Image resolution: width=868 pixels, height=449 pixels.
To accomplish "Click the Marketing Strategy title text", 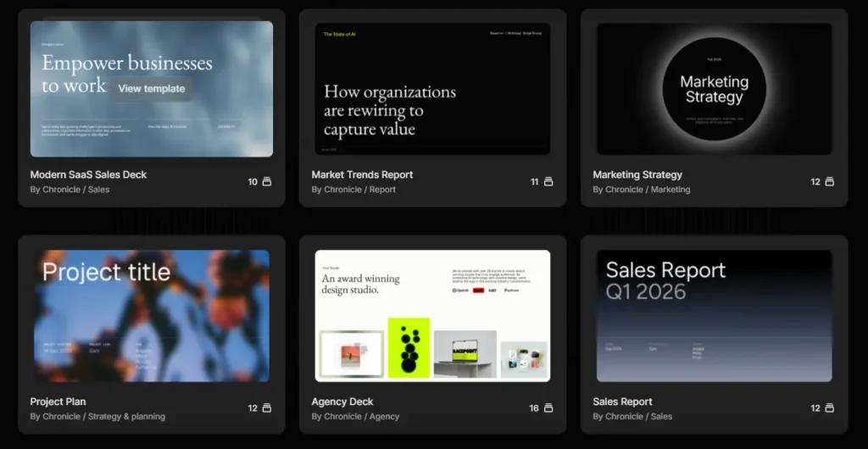I will (637, 175).
